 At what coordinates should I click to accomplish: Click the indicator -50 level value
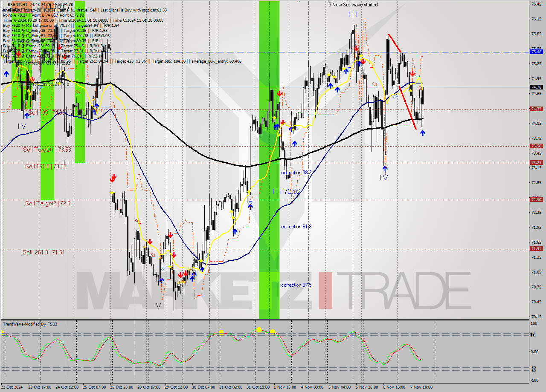pos(534,368)
